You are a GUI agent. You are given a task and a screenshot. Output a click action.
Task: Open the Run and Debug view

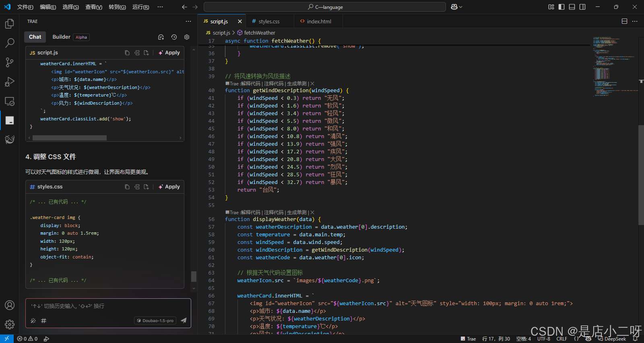tap(9, 82)
